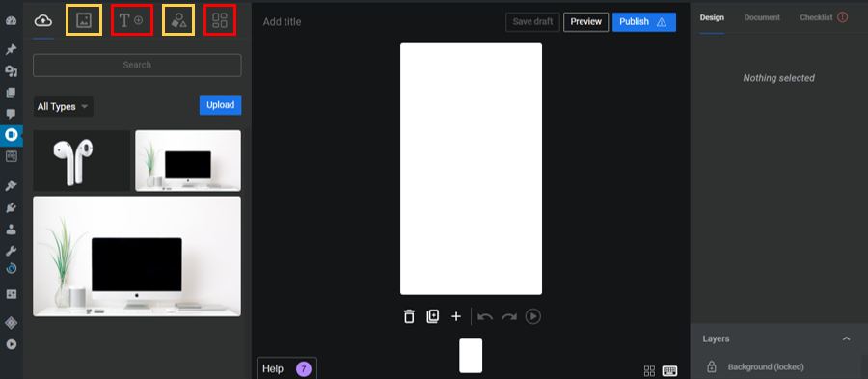This screenshot has height=379, width=868.
Task: Click the play-circle icon in WordPress sidebar
Action: tap(11, 344)
